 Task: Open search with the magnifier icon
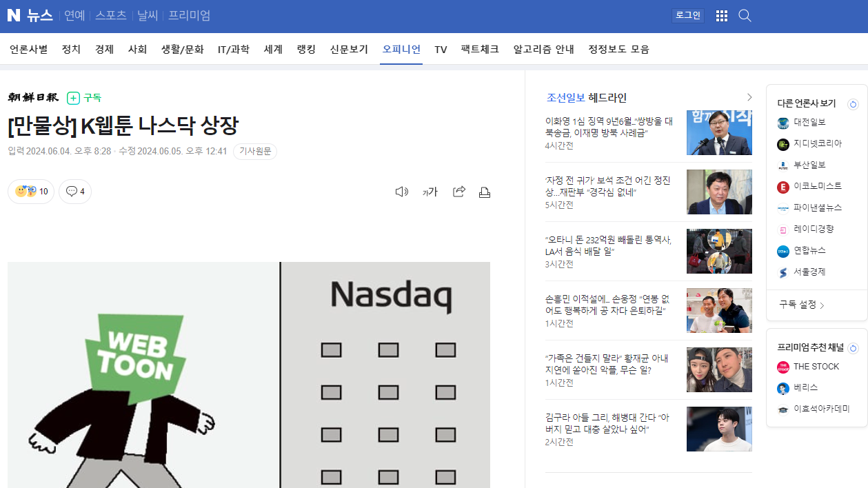pyautogui.click(x=745, y=16)
